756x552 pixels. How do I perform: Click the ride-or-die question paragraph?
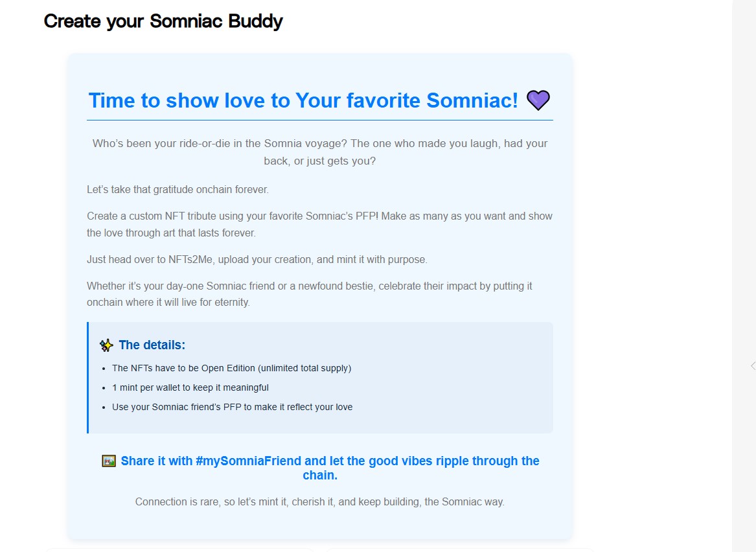coord(320,152)
